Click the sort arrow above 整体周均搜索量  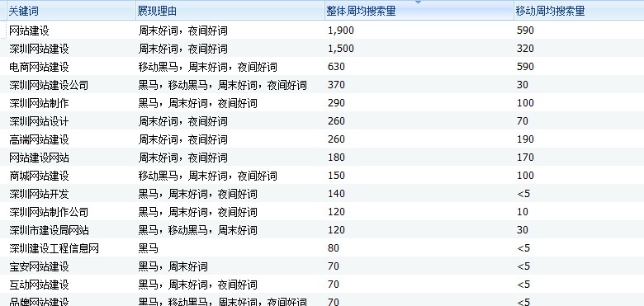[418, 2]
